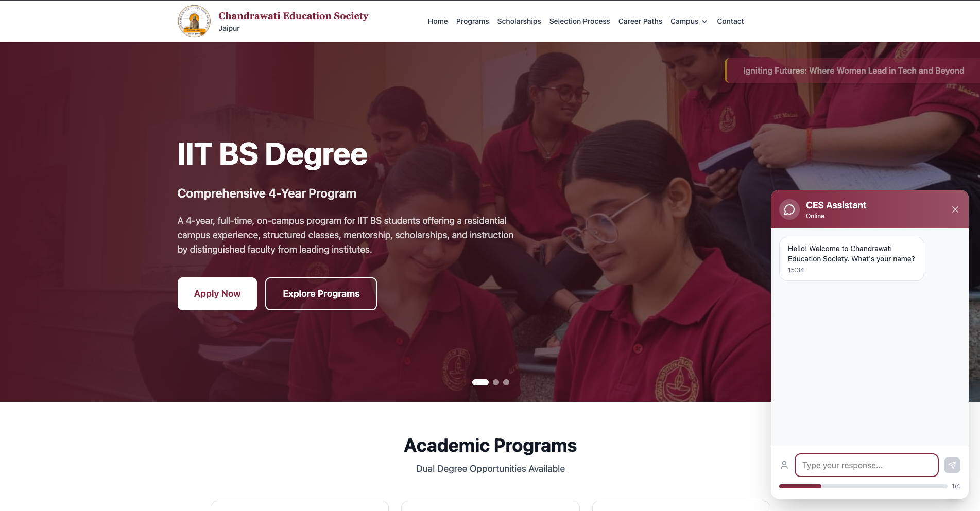This screenshot has width=980, height=511.
Task: Click the user person icon beside input
Action: click(784, 465)
